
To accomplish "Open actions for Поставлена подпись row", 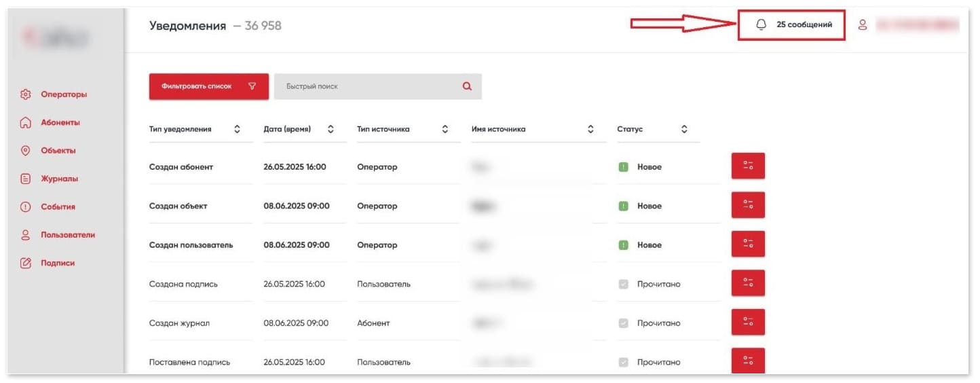I will pos(748,361).
